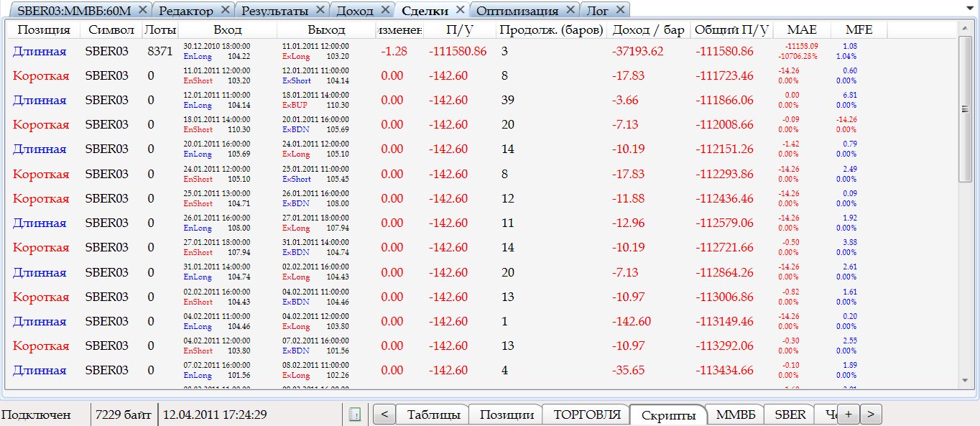
Task: Click the scrollbar down arrow
Action: click(x=965, y=380)
